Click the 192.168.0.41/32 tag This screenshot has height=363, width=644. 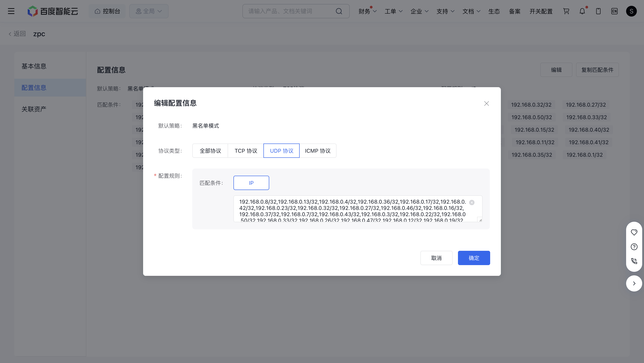click(589, 142)
